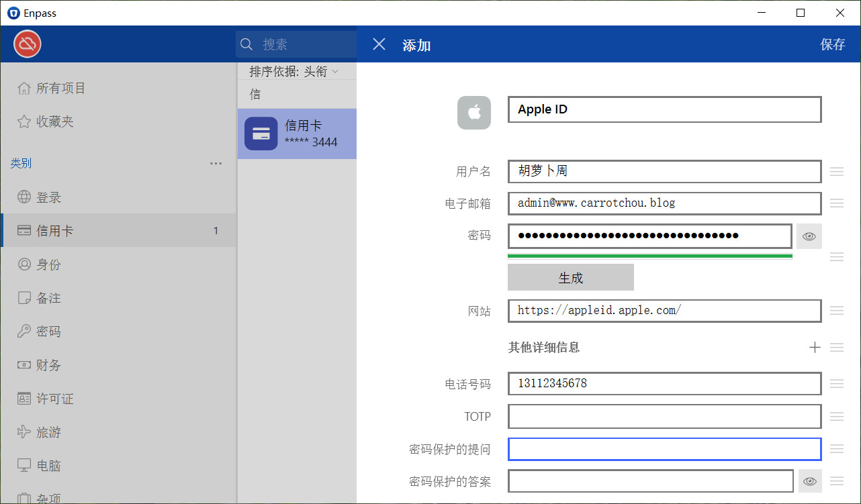The height and width of the screenshot is (504, 861).
Task: Click drag handle beside 网站 field
Action: pos(837,311)
